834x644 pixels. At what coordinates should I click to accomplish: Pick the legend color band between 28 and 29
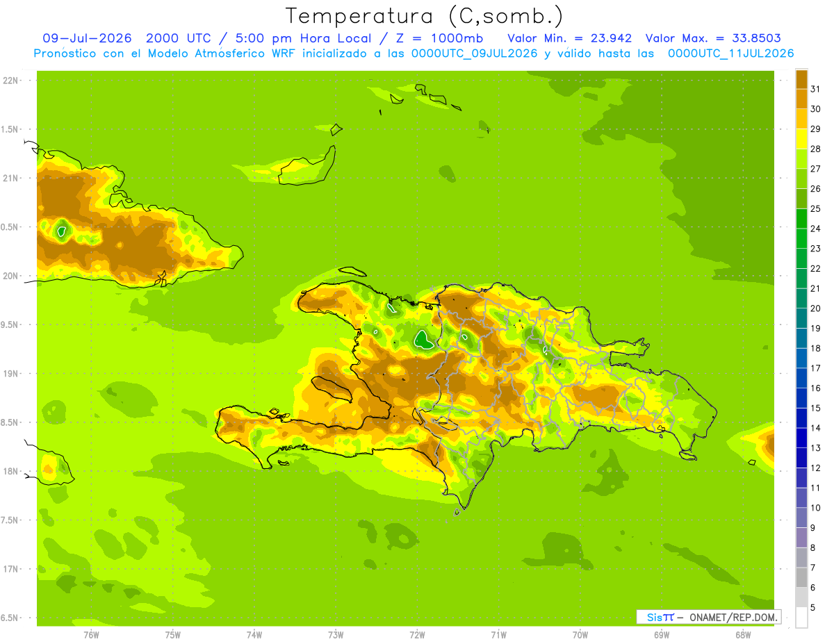tap(801, 138)
